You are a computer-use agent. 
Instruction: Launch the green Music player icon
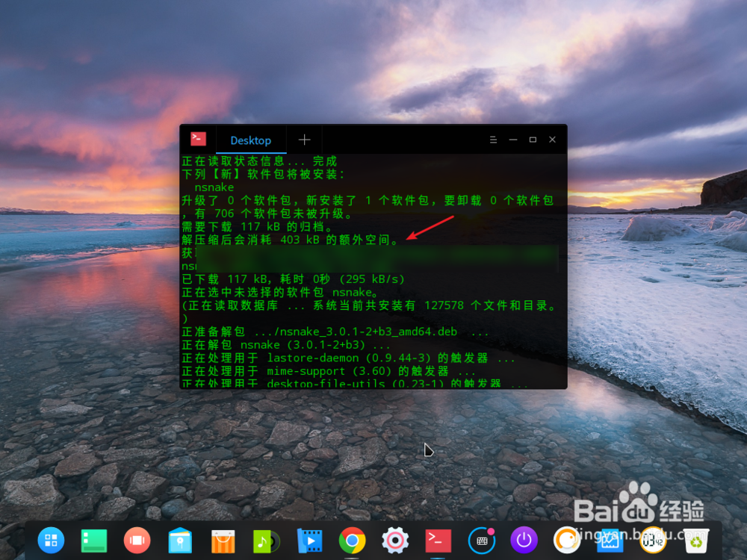point(266,541)
